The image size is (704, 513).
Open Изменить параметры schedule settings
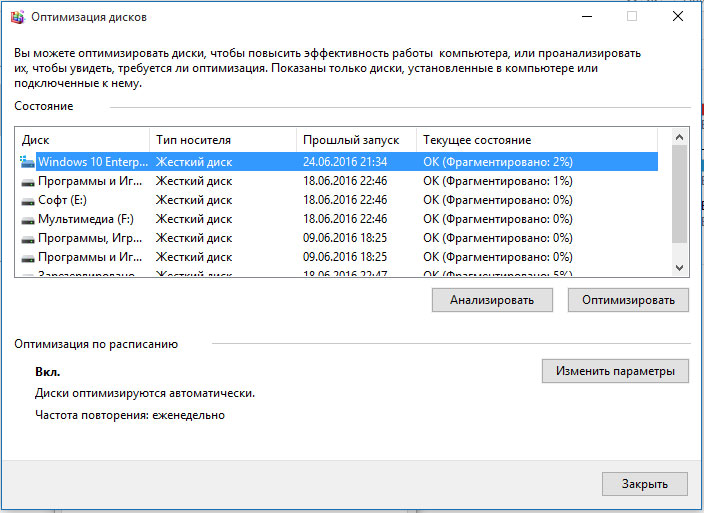(615, 371)
